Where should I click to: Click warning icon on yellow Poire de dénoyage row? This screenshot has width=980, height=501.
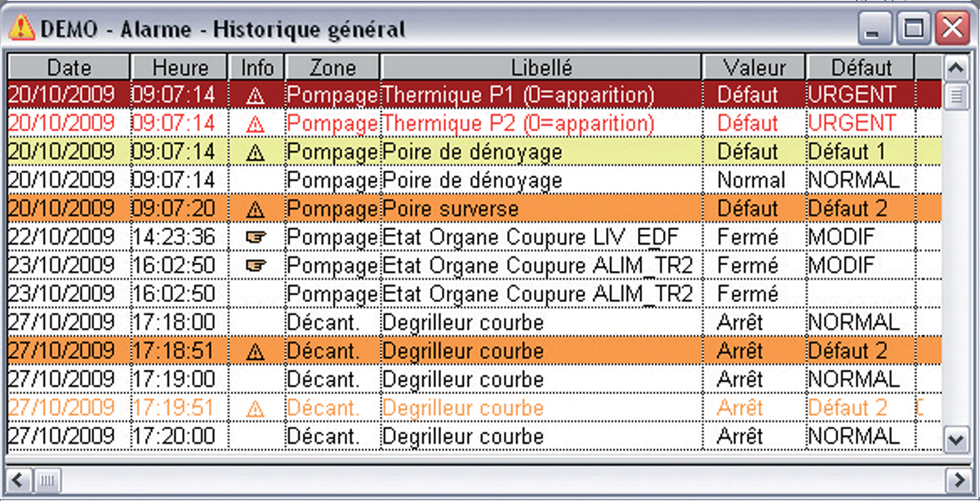pyautogui.click(x=256, y=153)
